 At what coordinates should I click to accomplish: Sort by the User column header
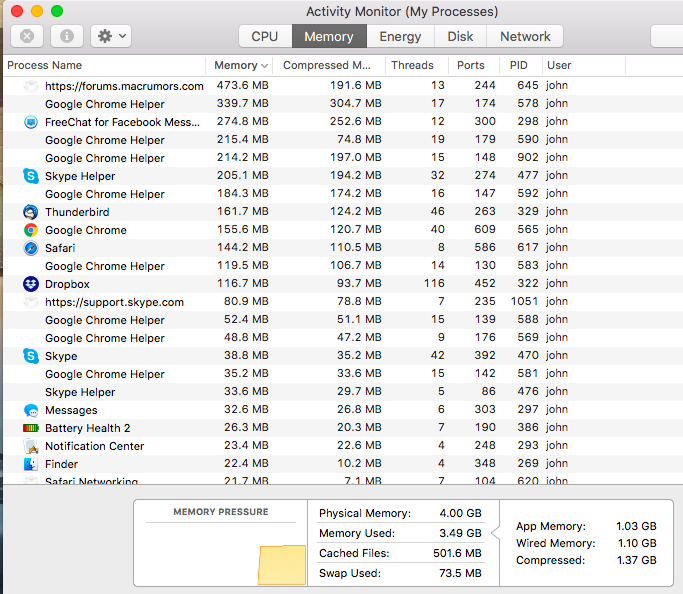[x=584, y=65]
